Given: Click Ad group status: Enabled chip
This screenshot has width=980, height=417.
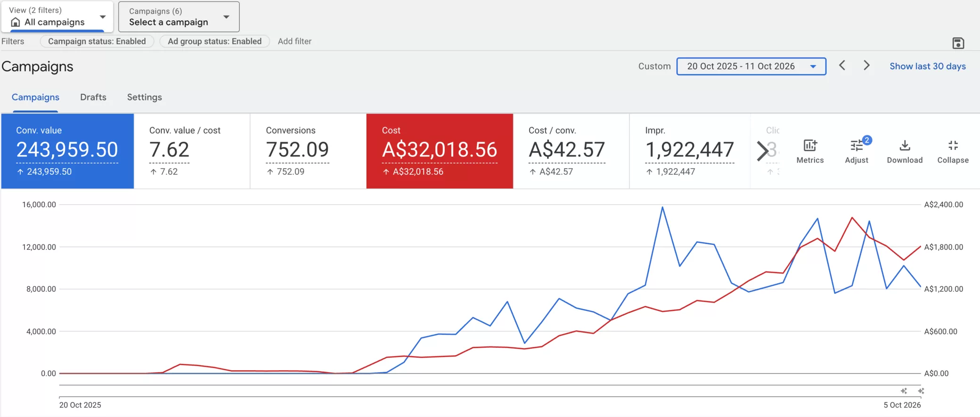Looking at the screenshot, I should [214, 41].
